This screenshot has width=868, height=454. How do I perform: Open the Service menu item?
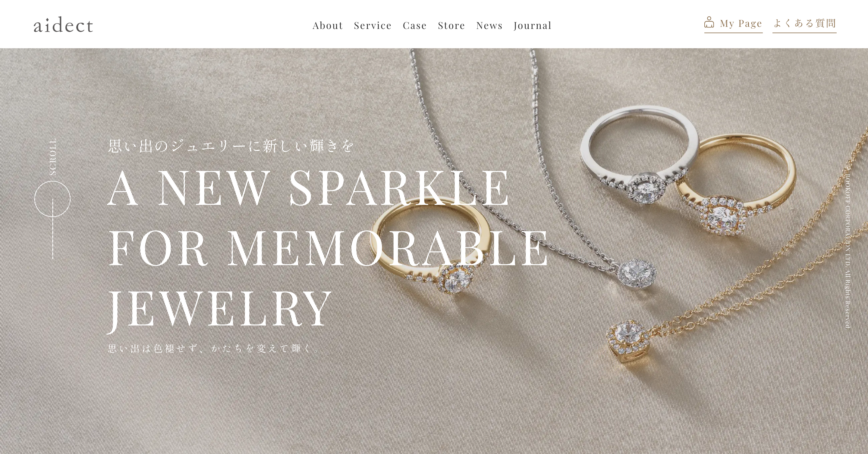coord(373,25)
